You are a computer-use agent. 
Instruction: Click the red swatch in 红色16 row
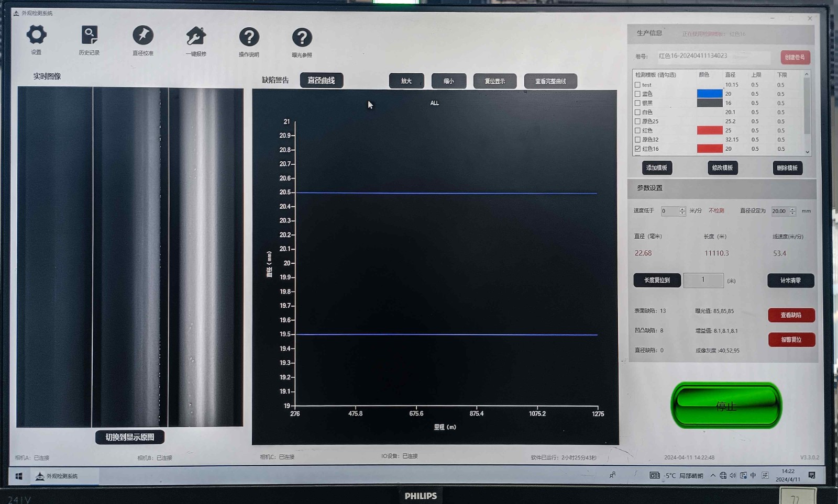(710, 149)
